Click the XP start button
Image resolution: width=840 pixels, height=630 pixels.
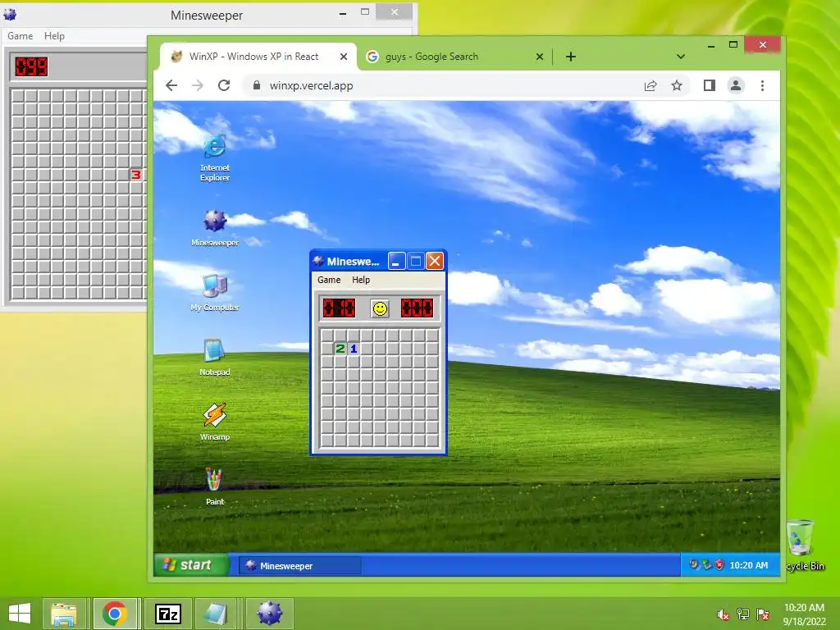(x=190, y=565)
